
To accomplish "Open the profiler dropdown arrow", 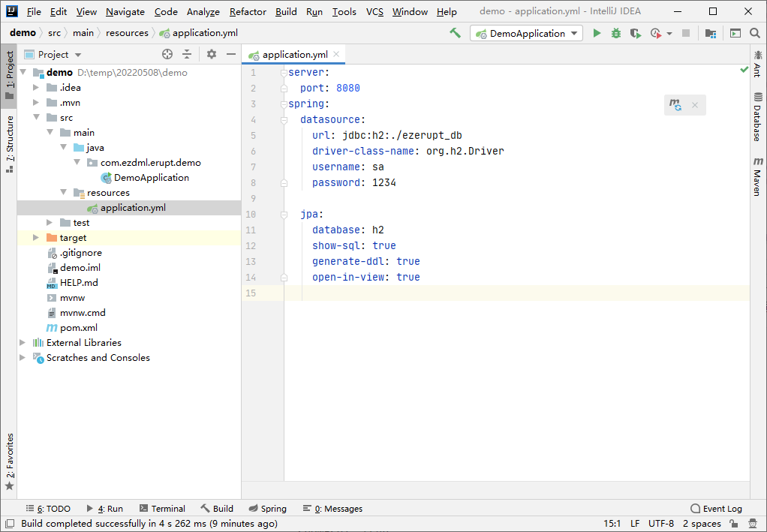I will (x=669, y=34).
